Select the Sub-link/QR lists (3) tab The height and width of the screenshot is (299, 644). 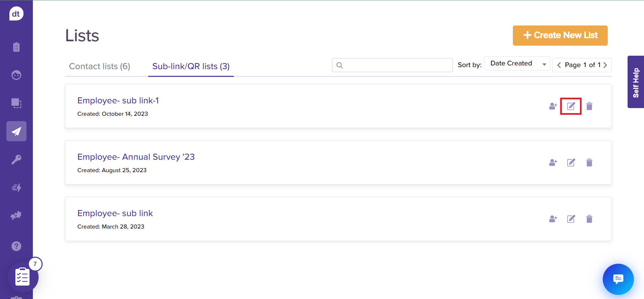[191, 66]
